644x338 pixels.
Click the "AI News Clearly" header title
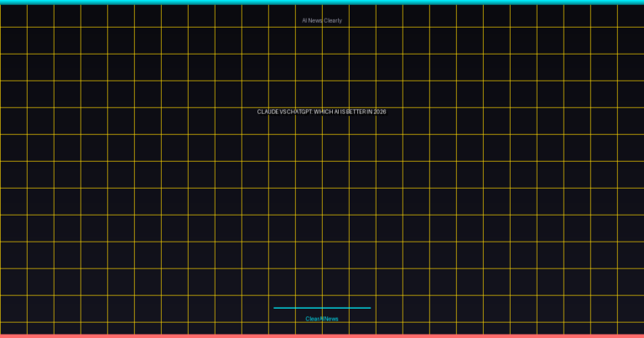[322, 20]
